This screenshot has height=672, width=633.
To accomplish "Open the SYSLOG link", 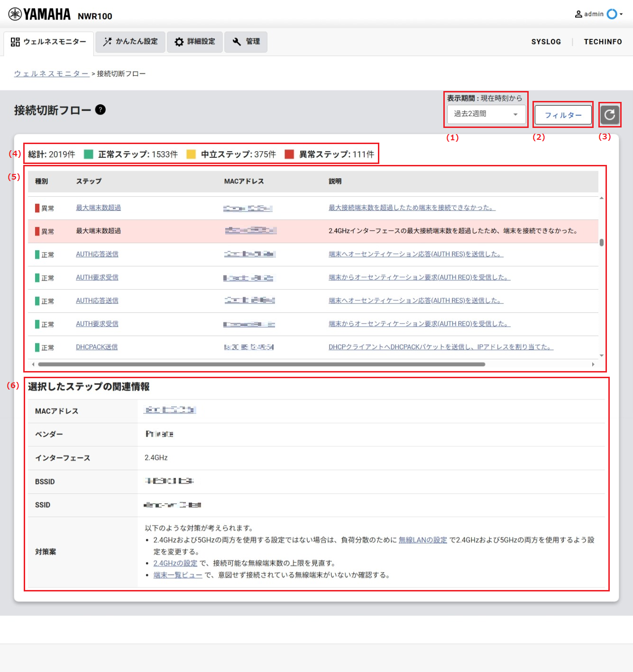I will [x=546, y=42].
